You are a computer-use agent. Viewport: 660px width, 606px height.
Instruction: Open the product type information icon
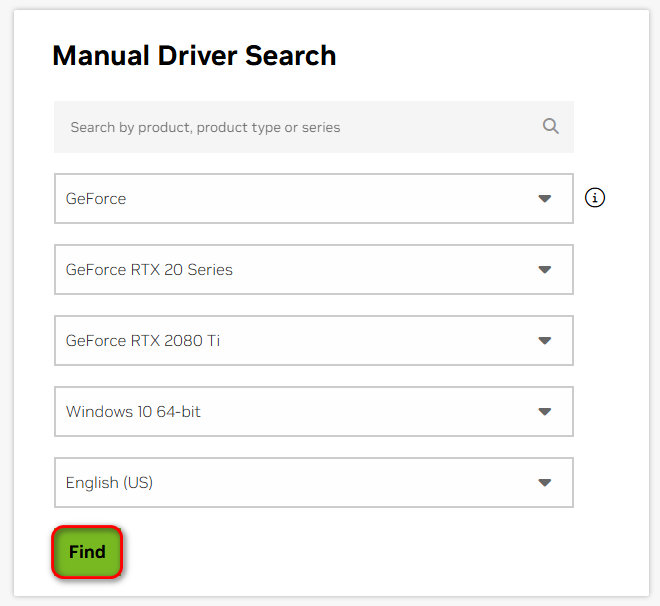595,197
